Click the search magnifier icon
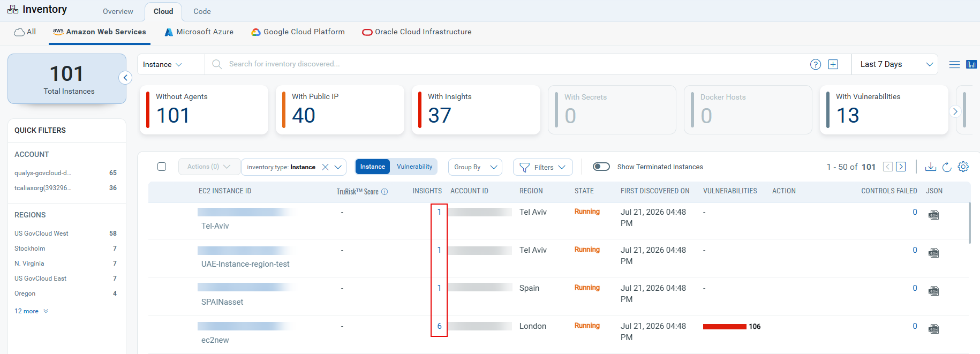This screenshot has height=354, width=980. 217,64
